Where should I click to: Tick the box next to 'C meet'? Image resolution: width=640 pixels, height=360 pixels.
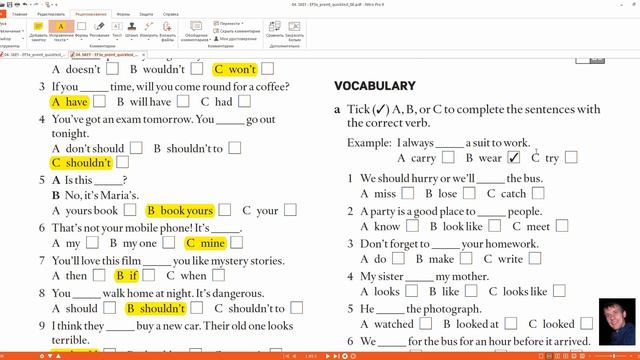click(x=562, y=225)
